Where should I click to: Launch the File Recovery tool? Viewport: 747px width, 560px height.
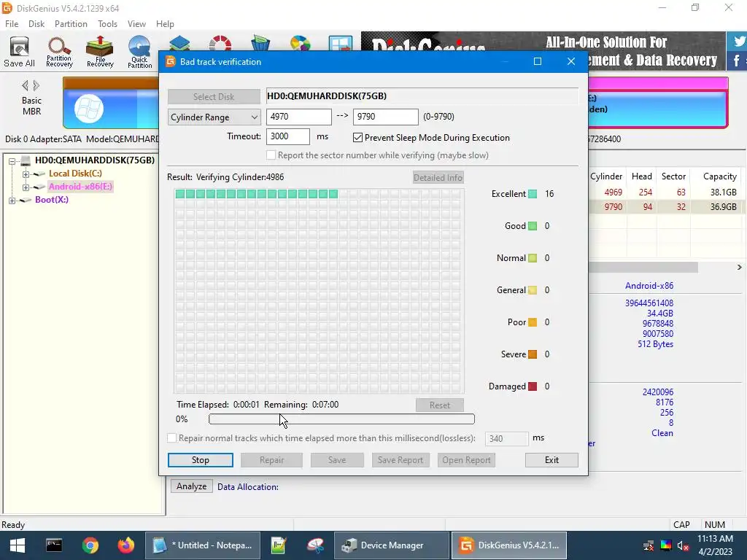click(100, 52)
